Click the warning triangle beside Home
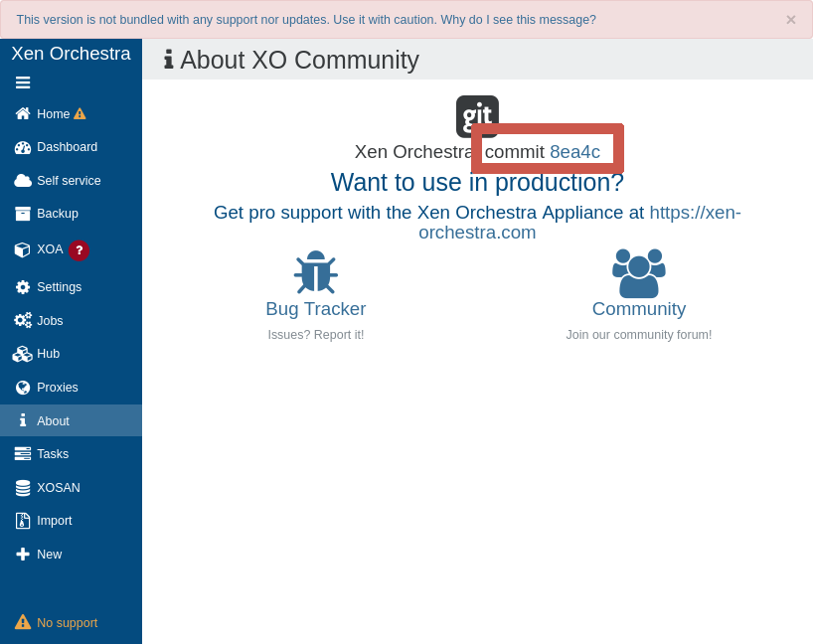Image resolution: width=813 pixels, height=644 pixels. point(80,113)
